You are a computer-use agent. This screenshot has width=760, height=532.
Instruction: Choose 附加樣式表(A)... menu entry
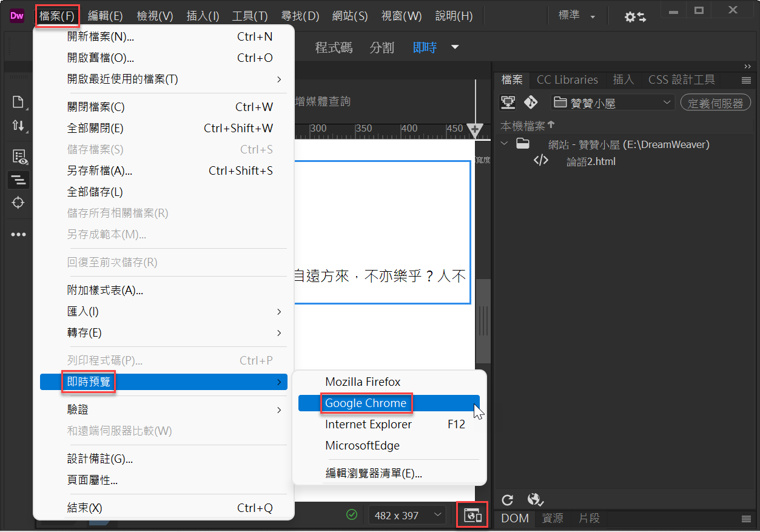(164, 290)
